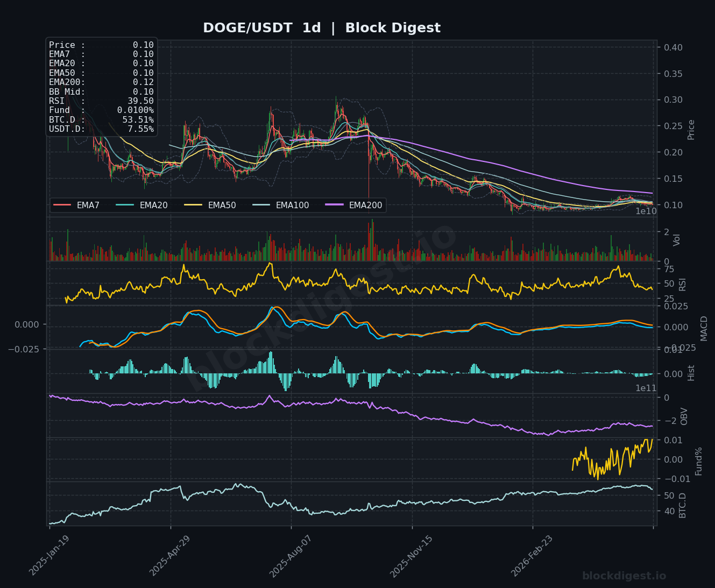The image size is (715, 588).
Task: Click the red EMA7 legend line swatch
Action: 62,205
